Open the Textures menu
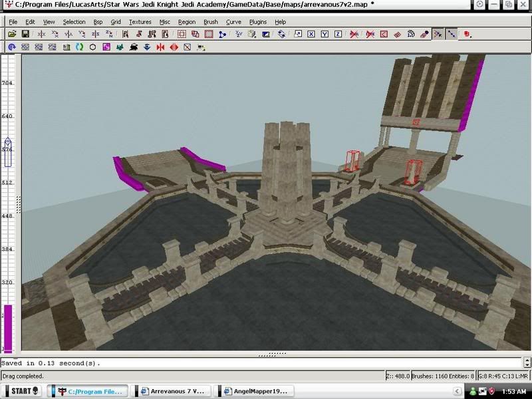The height and width of the screenshot is (399, 532). click(140, 22)
